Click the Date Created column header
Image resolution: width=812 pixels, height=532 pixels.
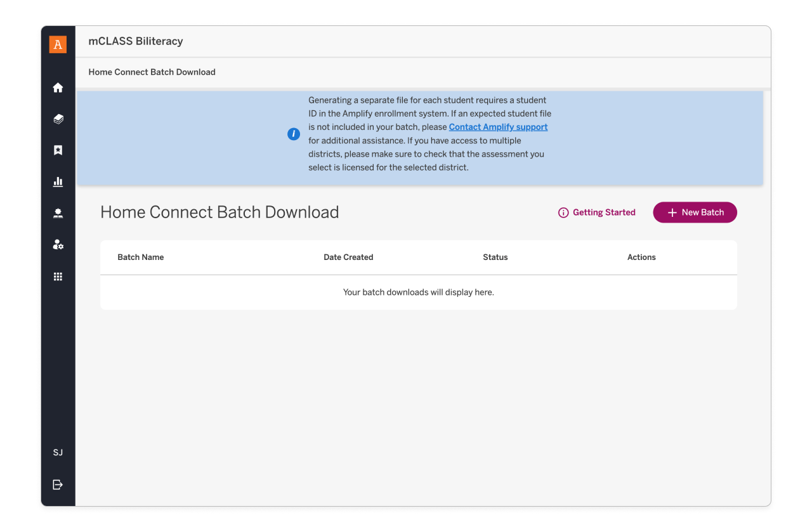tap(348, 257)
